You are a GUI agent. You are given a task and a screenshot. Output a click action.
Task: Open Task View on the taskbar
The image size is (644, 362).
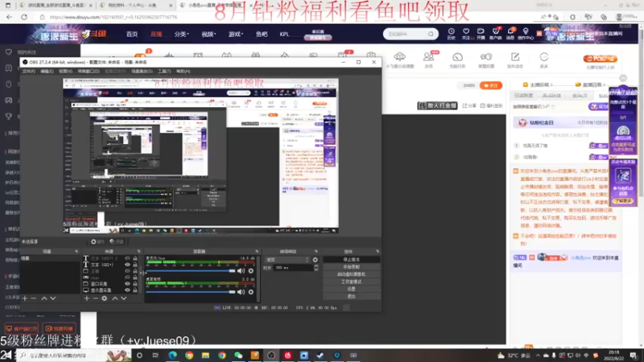155,356
